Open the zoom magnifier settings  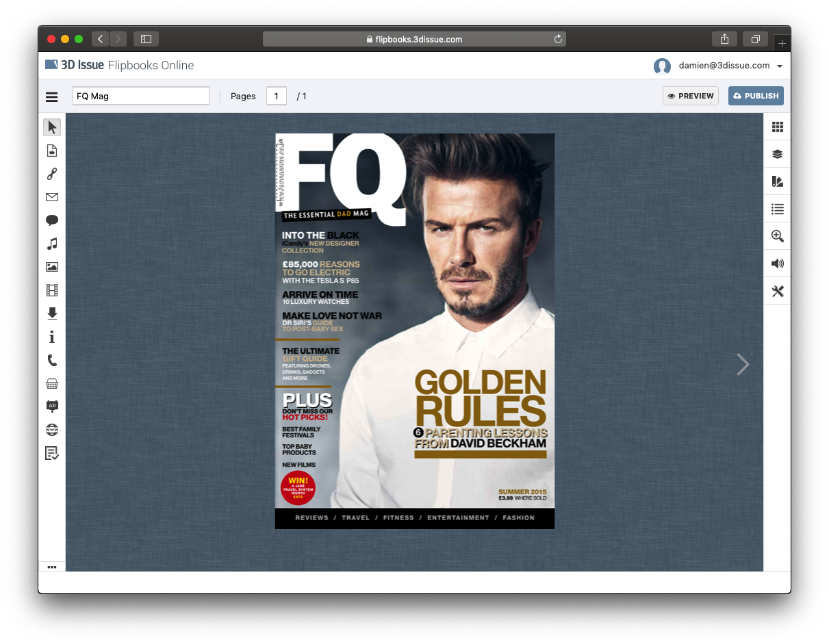(x=777, y=236)
